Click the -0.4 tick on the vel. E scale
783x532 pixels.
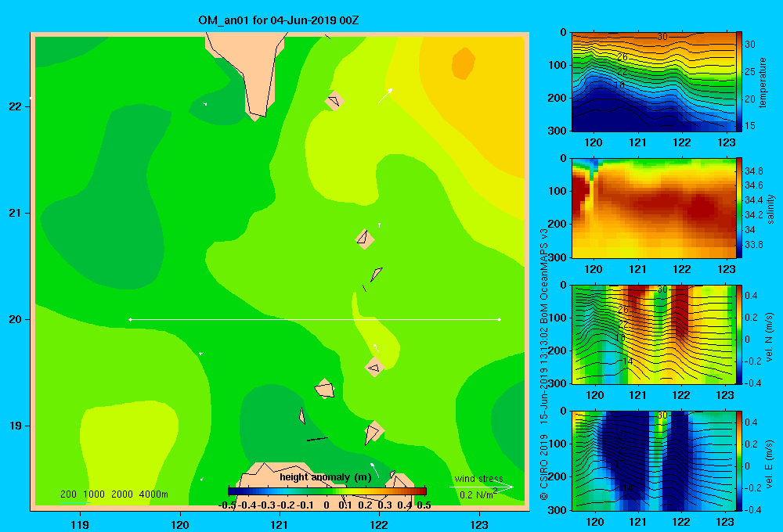(752, 509)
